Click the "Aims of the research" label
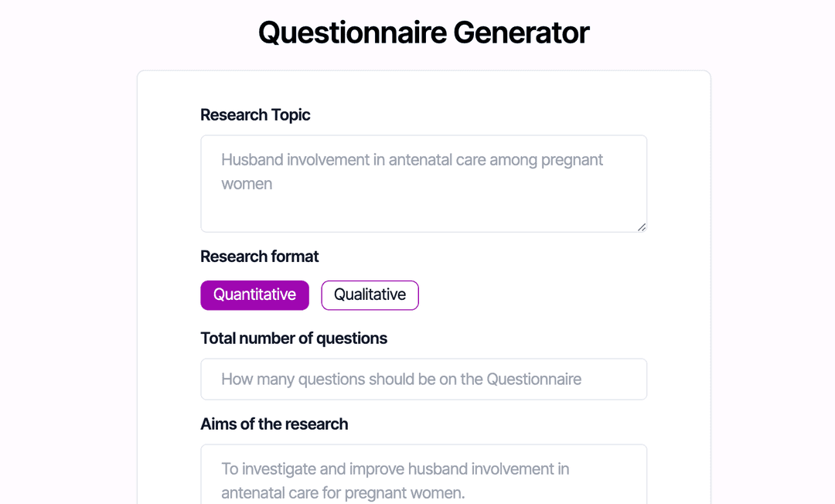 [274, 424]
